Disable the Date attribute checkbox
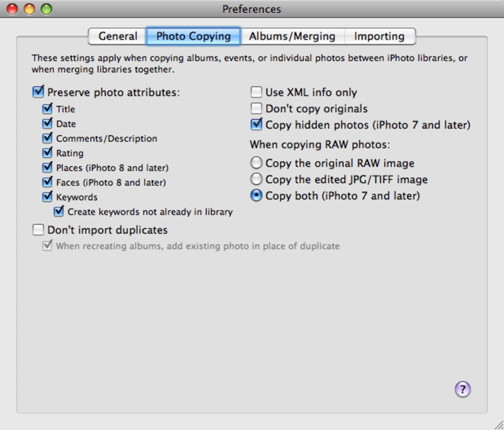 [x=47, y=124]
